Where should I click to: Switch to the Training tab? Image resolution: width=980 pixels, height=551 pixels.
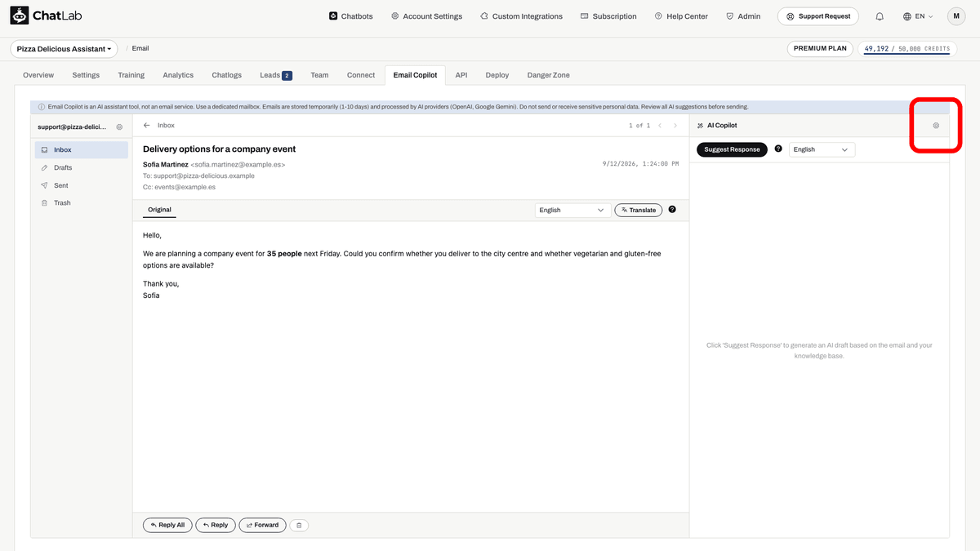pyautogui.click(x=131, y=75)
